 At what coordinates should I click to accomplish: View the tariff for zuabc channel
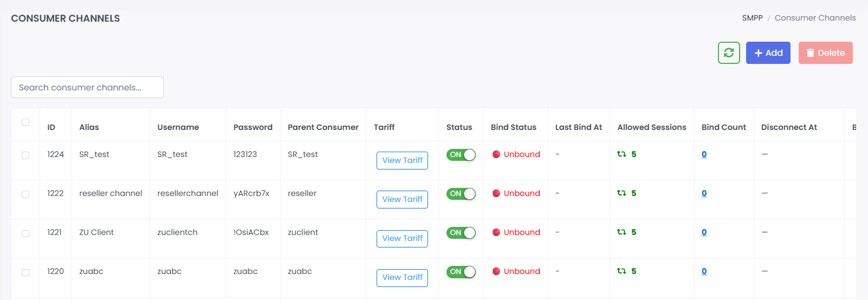(x=402, y=277)
